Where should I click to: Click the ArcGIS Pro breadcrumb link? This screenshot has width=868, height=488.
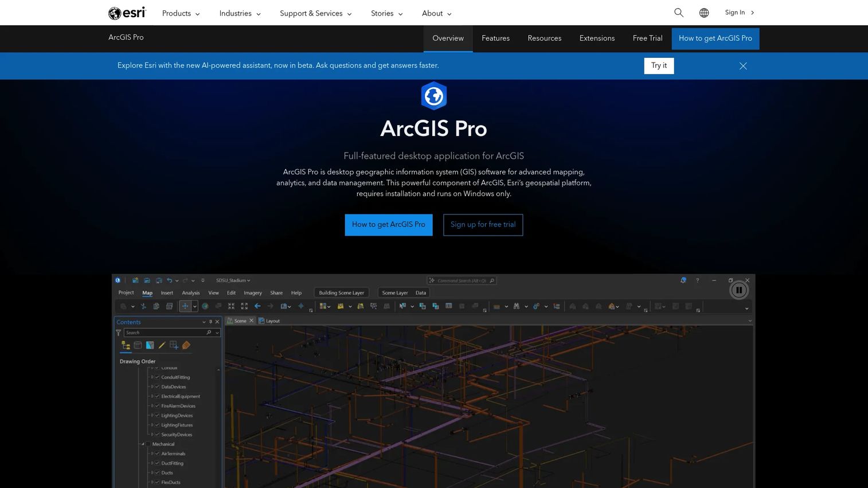126,37
